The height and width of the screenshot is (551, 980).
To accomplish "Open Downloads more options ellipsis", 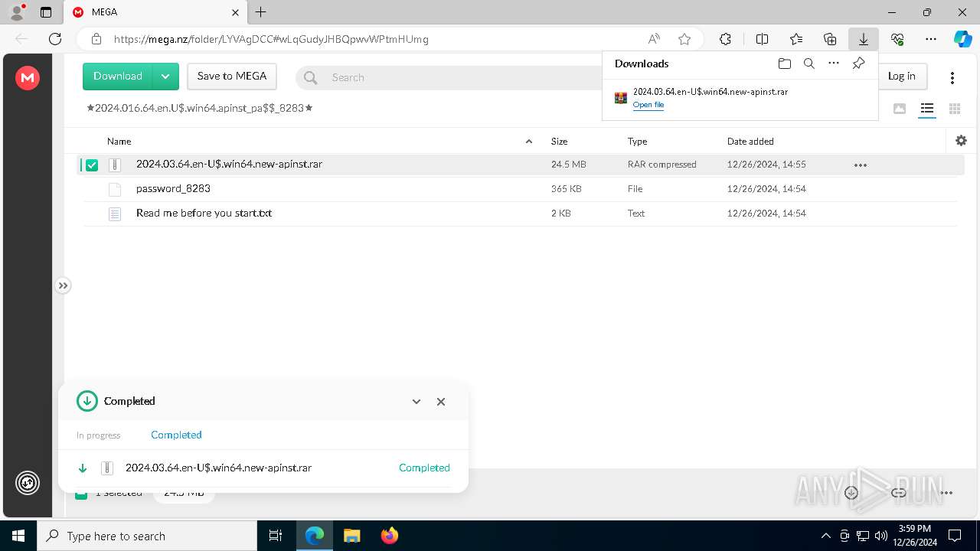I will coord(834,64).
